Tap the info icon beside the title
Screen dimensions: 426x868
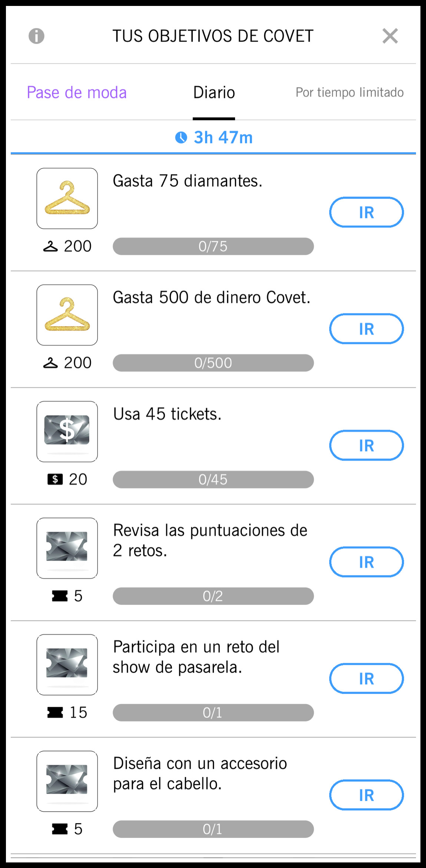coord(36,36)
